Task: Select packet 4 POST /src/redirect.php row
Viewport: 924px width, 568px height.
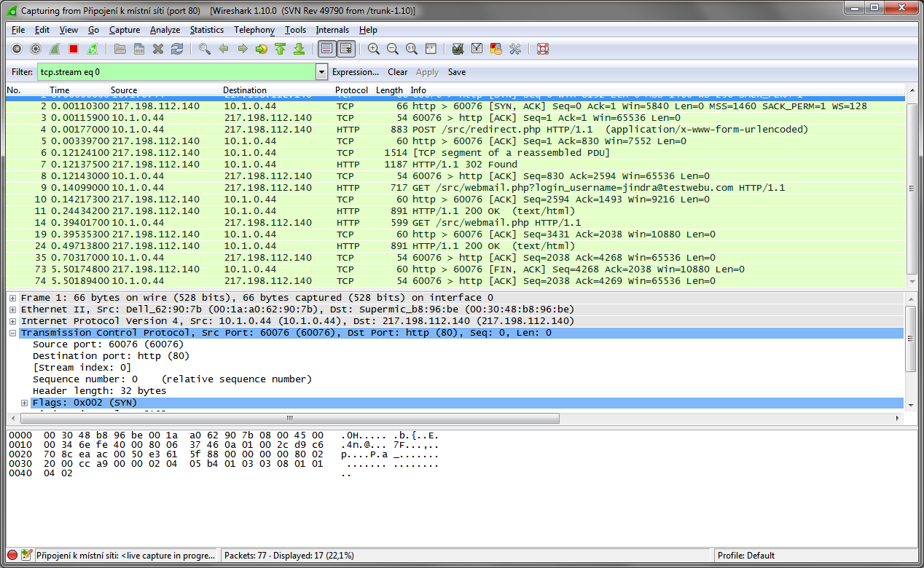Action: 455,130
